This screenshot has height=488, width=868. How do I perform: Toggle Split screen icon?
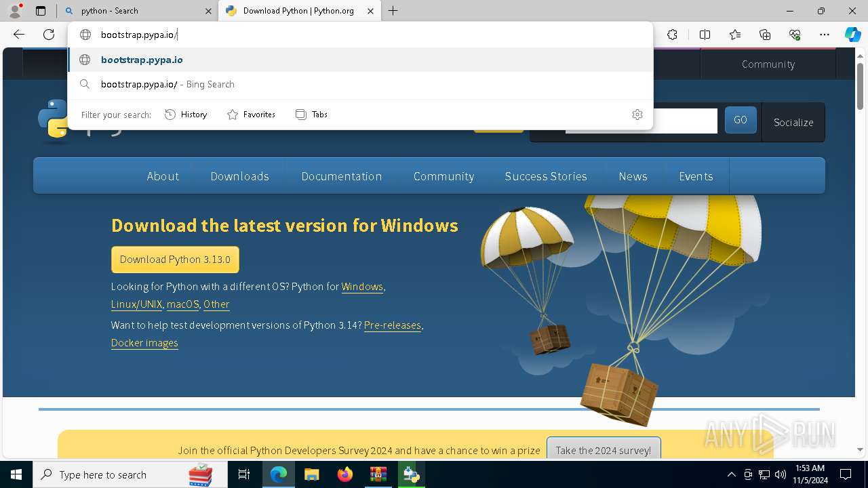tap(705, 35)
